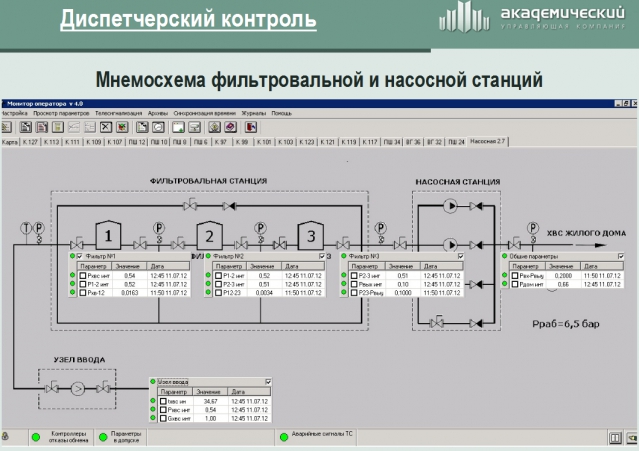This screenshot has width=639, height=451.
Task: Toggle the Фильтр №3 panel header checkbox
Action: coord(461,256)
